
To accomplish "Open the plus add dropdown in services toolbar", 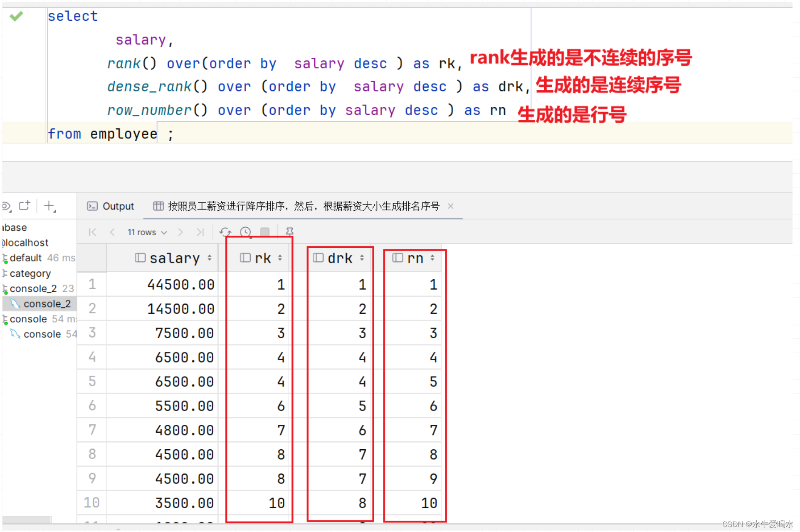I will click(x=49, y=206).
